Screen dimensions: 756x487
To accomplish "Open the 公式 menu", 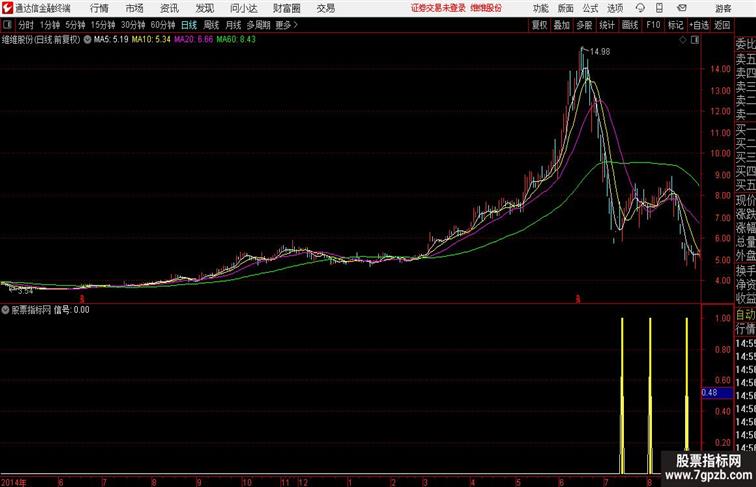I will 590,8.
